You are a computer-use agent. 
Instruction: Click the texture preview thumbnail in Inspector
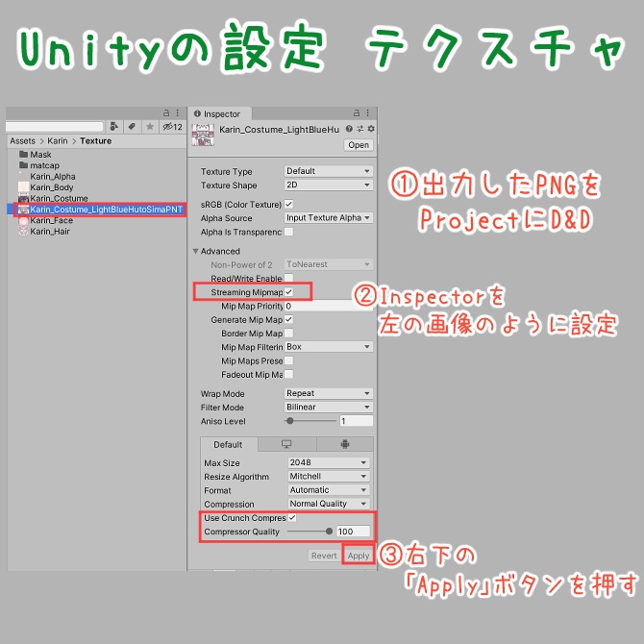[x=203, y=135]
